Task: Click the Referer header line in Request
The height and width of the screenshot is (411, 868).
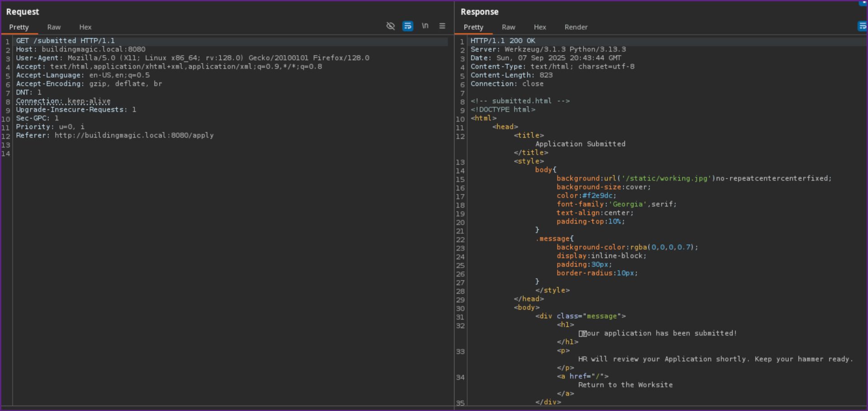Action: click(115, 135)
